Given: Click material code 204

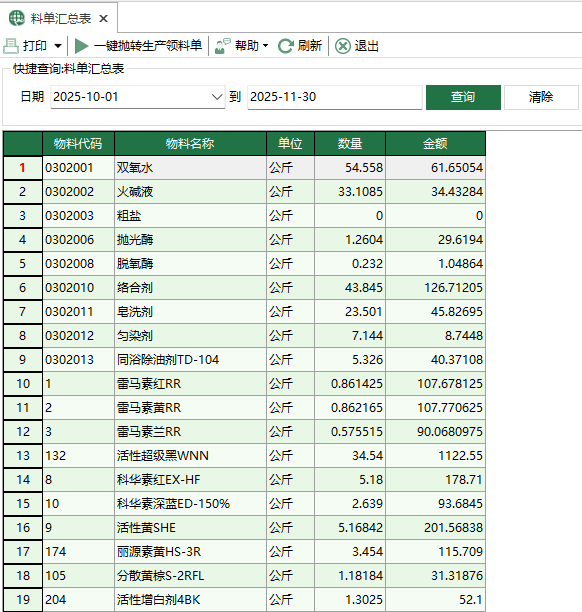Looking at the screenshot, I should 78,600.
